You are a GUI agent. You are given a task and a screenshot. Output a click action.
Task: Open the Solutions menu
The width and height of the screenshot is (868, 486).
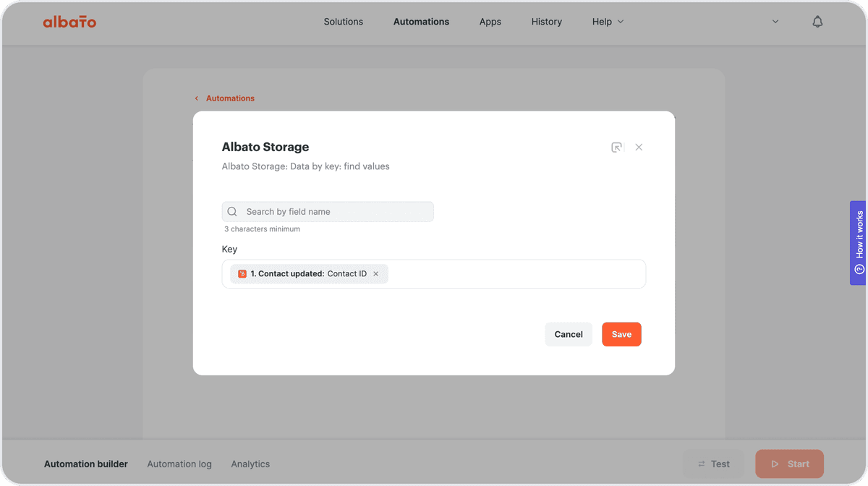tap(344, 22)
